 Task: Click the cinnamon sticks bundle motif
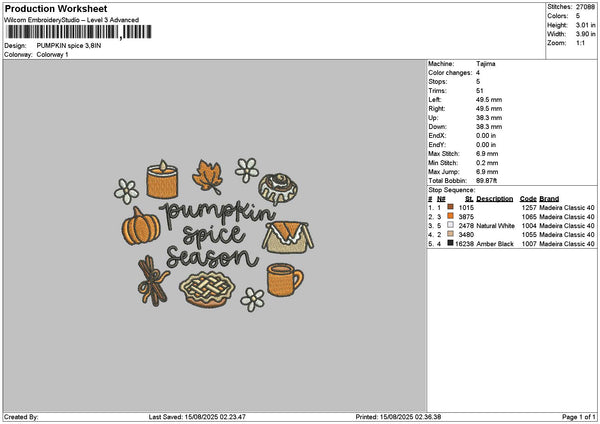tap(153, 281)
